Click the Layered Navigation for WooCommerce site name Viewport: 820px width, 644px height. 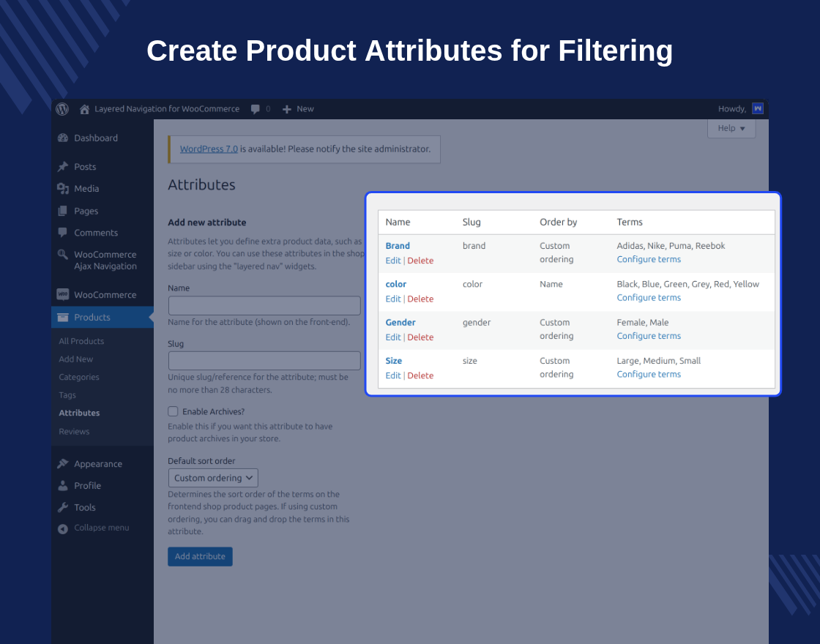pyautogui.click(x=167, y=109)
